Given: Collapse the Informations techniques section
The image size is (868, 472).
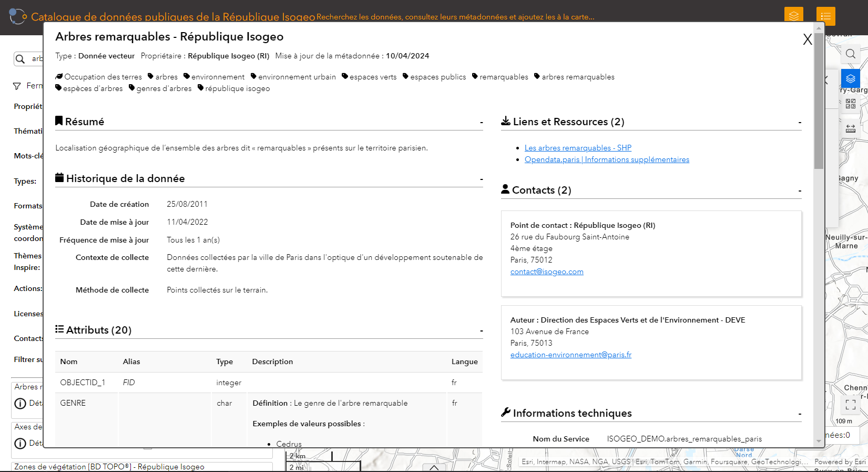Looking at the screenshot, I should click(x=800, y=414).
